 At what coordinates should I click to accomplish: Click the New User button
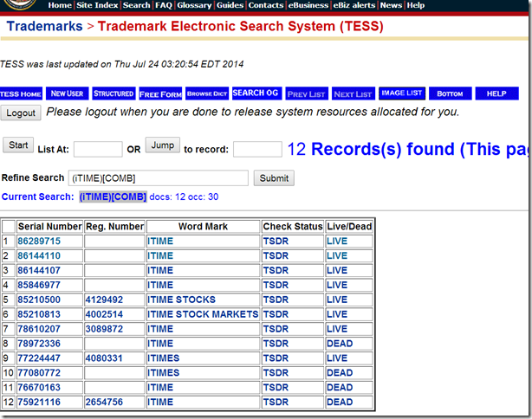(x=68, y=93)
